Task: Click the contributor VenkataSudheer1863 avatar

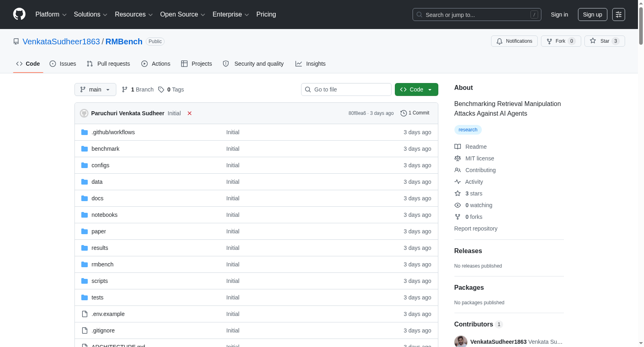Action: coord(461,342)
